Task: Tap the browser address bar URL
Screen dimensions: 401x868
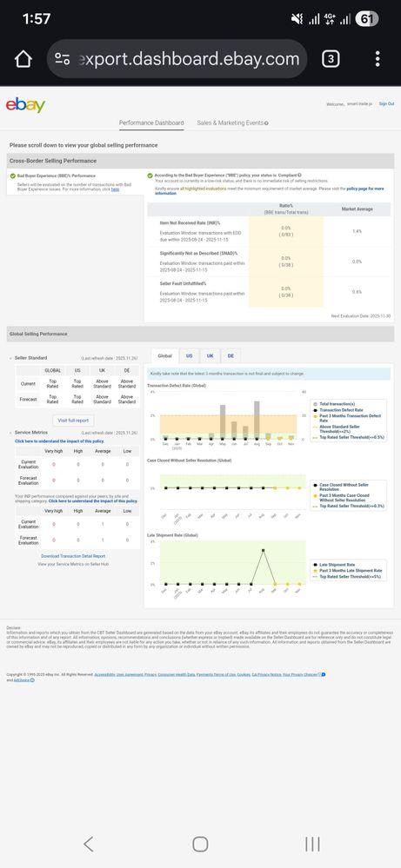Action: tap(190, 59)
